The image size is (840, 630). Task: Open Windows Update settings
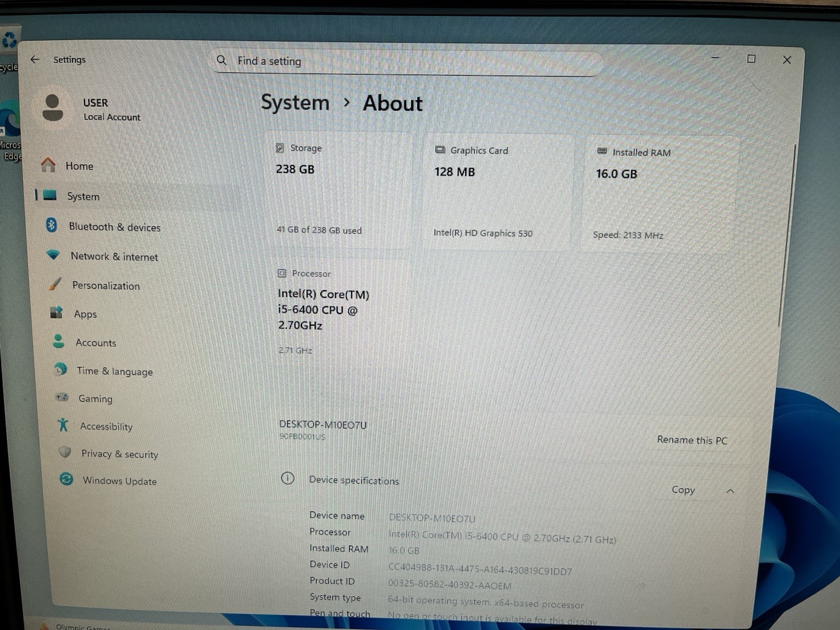[x=119, y=481]
